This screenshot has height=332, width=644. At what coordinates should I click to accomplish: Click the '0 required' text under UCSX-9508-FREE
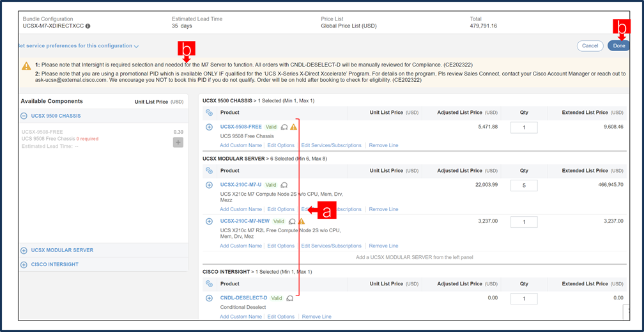tap(87, 139)
